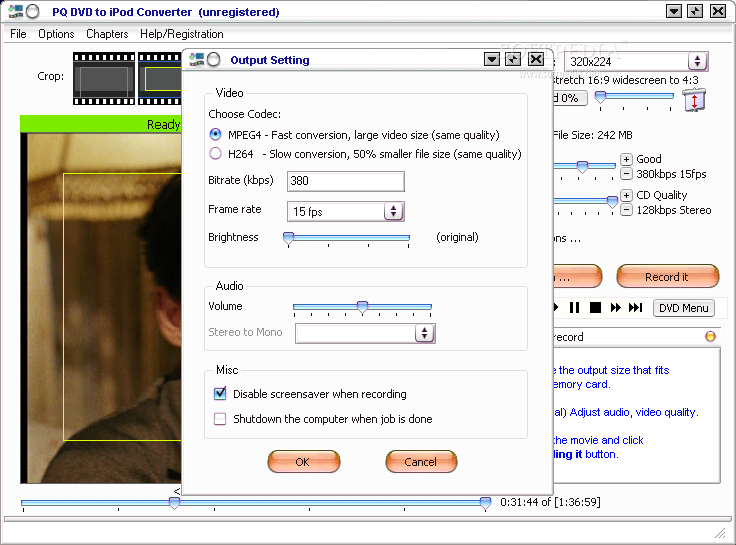The height and width of the screenshot is (545, 736).
Task: Click the round button beside main window title
Action: (33, 11)
